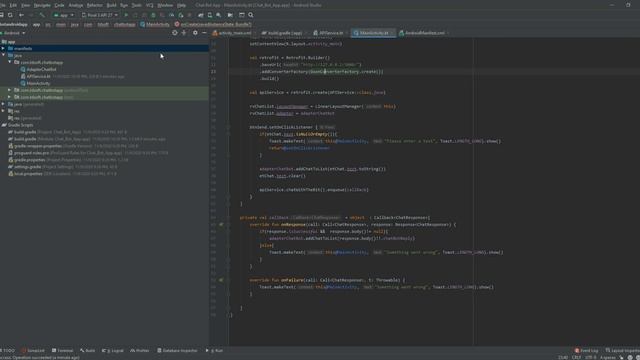Open the SDK Manager icon

(x=218, y=15)
